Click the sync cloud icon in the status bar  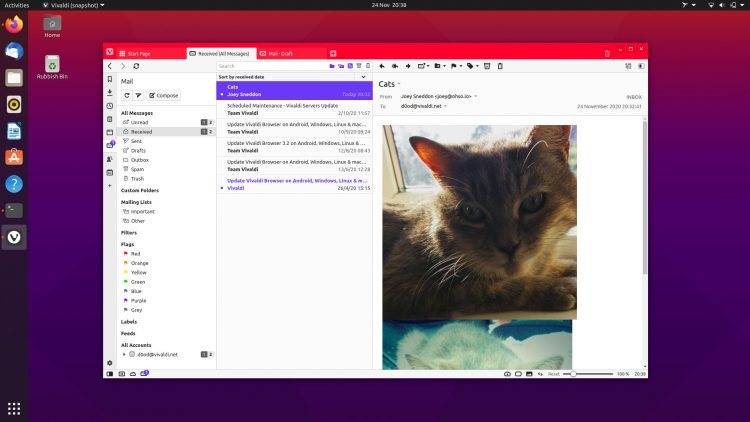(x=133, y=374)
